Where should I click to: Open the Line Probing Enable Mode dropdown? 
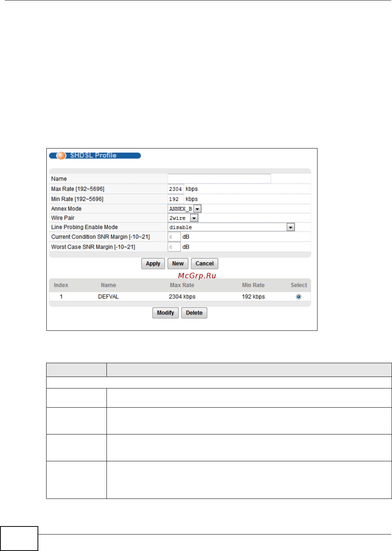290,227
